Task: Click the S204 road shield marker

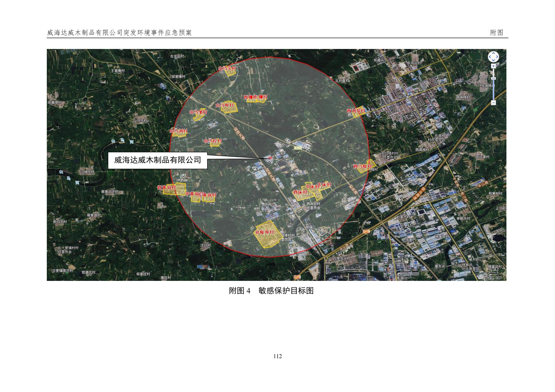Action: 298,148
